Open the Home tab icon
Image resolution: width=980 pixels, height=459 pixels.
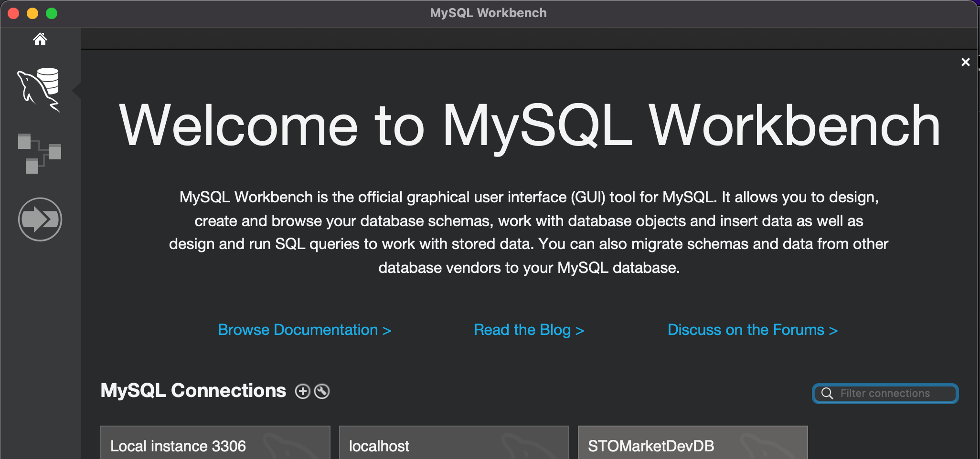click(x=40, y=39)
